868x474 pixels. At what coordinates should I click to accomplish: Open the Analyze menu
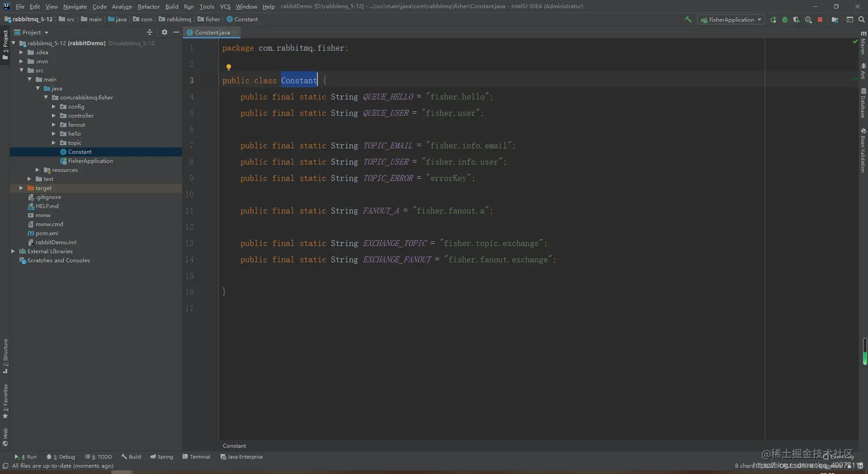point(122,6)
